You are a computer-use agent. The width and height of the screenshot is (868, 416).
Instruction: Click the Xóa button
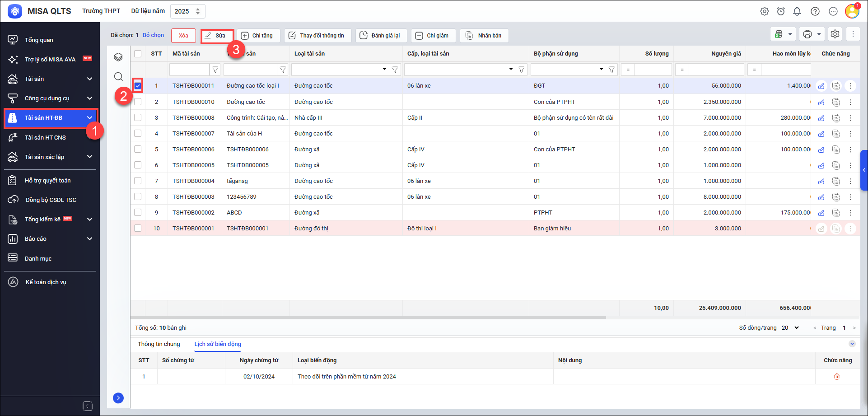[183, 35]
